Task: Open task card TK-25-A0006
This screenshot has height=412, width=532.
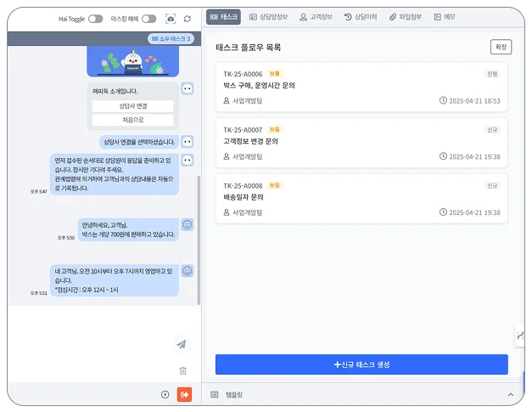Action: [x=361, y=87]
